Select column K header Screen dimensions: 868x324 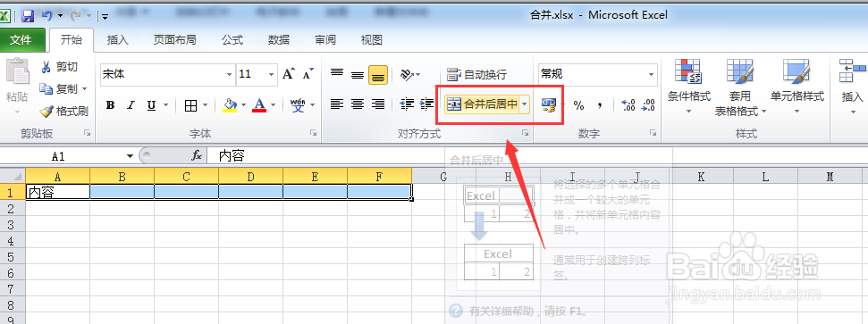click(701, 177)
